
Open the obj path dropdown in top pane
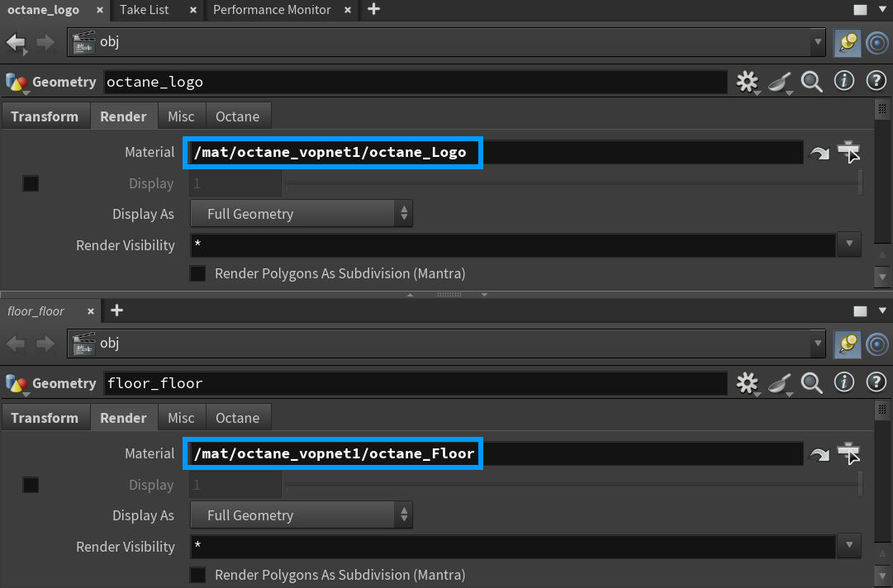click(x=818, y=42)
